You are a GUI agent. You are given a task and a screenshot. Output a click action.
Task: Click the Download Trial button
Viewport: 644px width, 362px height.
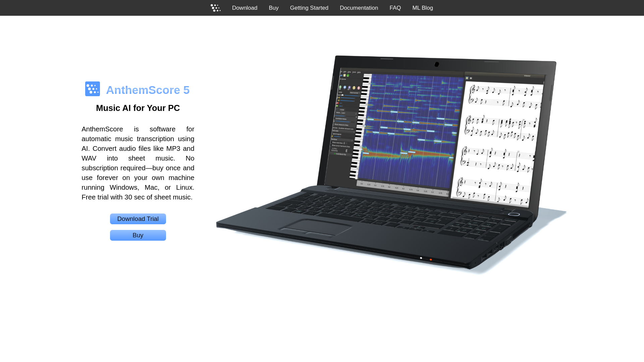(138, 219)
